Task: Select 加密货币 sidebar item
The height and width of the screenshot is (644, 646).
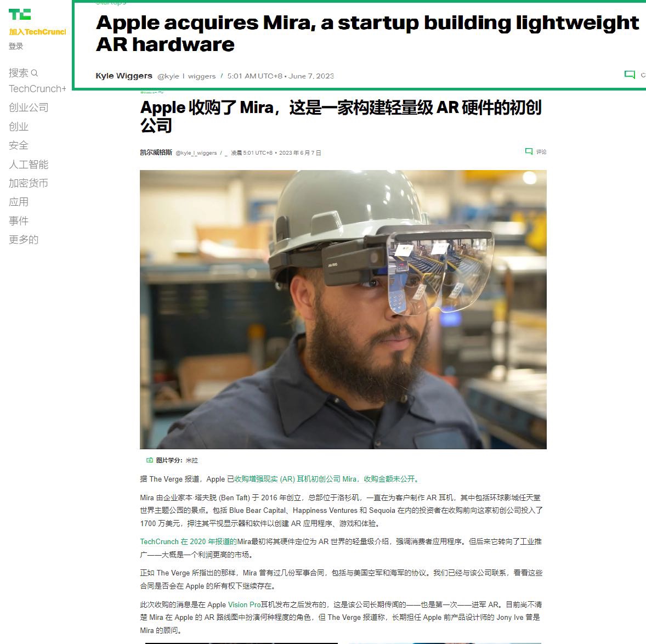Action: 29,183
